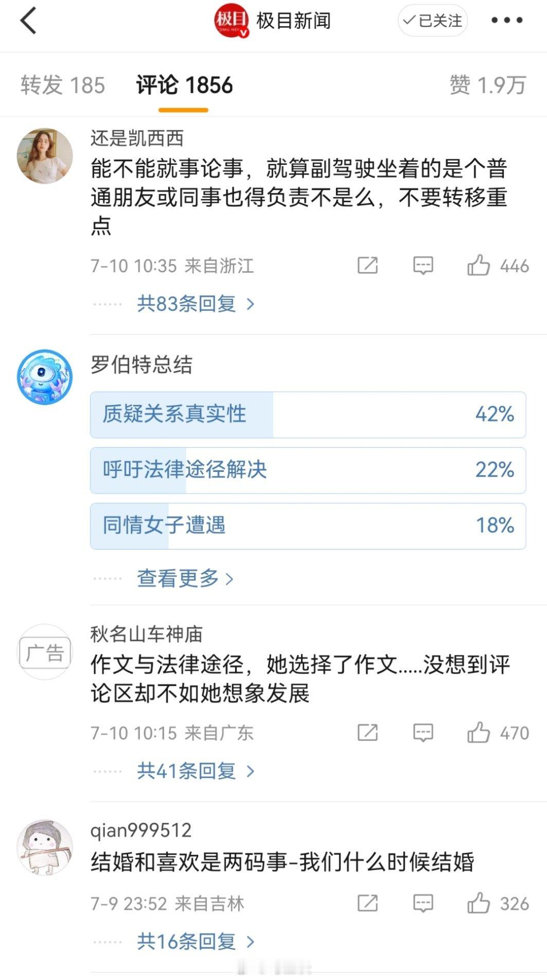Select the 质疑关系真实性 42% option
Screen dimensions: 547x980
tap(308, 414)
